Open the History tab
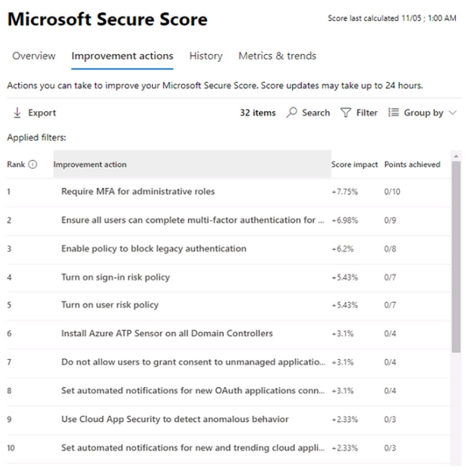 coord(206,56)
